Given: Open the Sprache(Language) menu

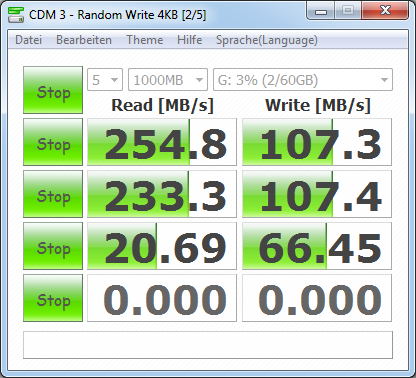Looking at the screenshot, I should coord(267,40).
